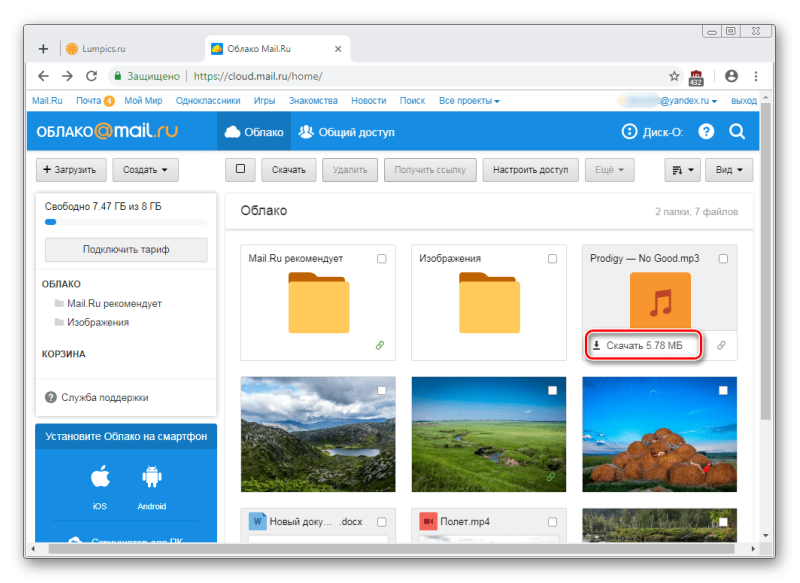Open the @yandex.ru account dropdown
This screenshot has height=583, width=800.
[x=688, y=101]
